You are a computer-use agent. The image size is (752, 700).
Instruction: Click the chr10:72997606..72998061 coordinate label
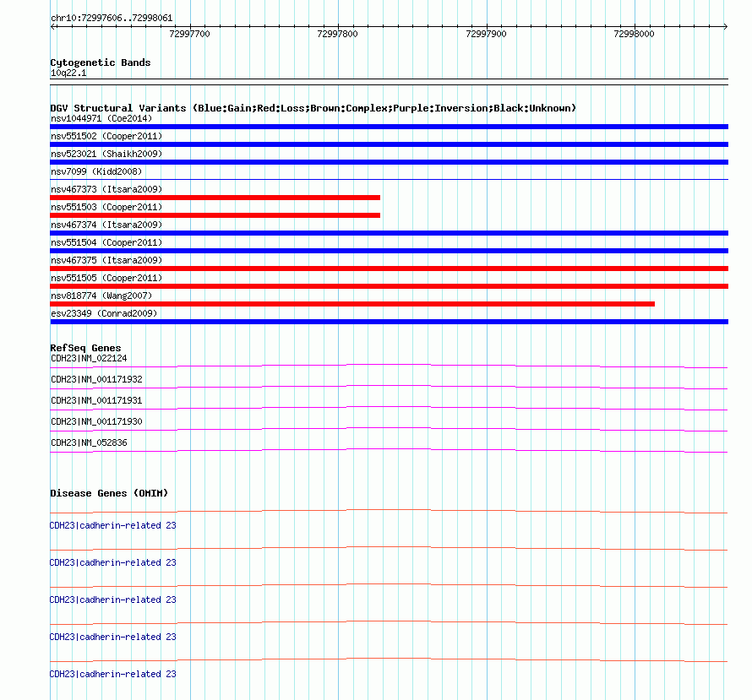(112, 19)
